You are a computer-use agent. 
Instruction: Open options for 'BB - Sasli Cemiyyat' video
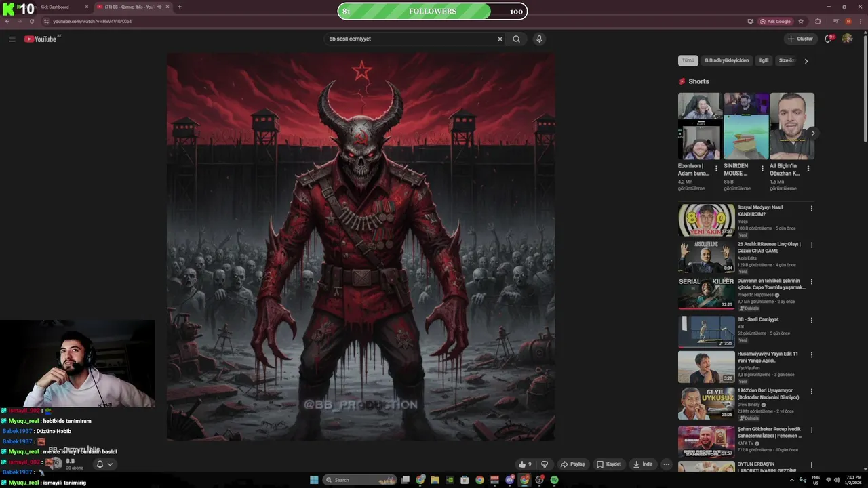(x=811, y=320)
